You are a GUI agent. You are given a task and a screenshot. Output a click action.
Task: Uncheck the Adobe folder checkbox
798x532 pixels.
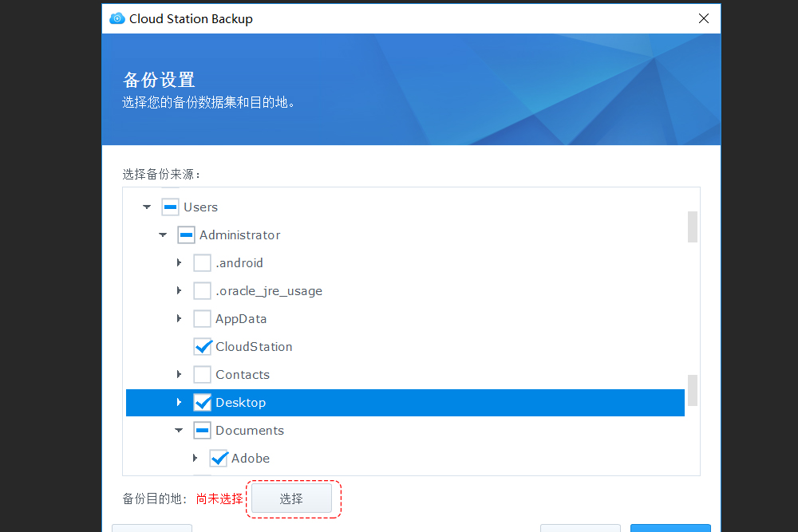pyautogui.click(x=219, y=458)
